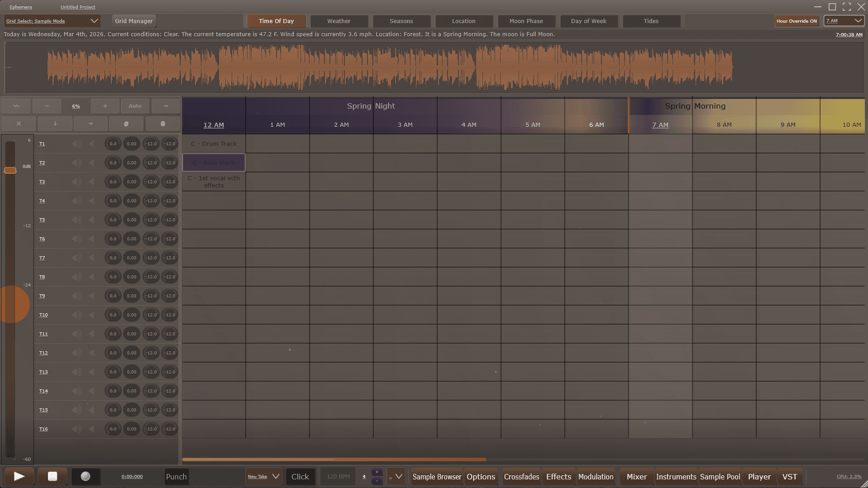Click the down arrow button

tap(55, 124)
